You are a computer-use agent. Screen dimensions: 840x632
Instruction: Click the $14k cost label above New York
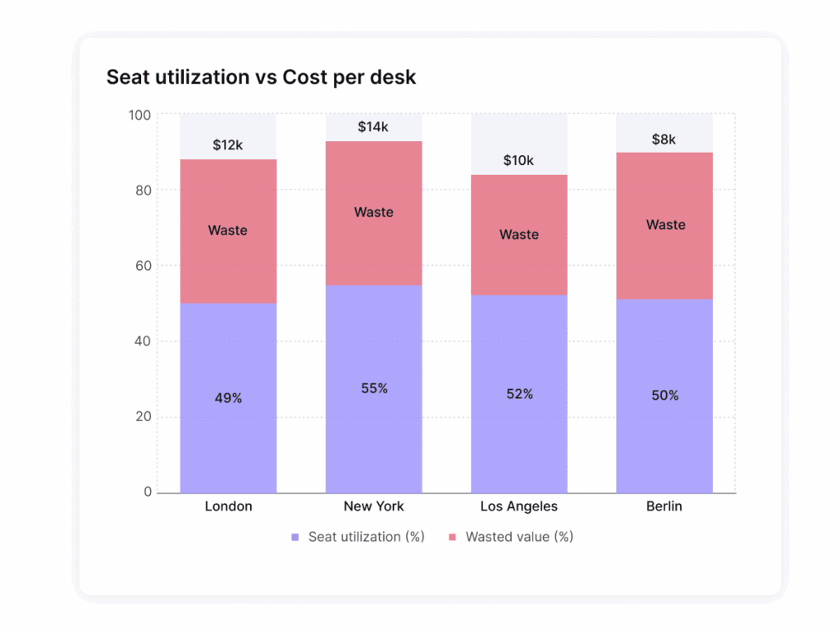tap(374, 127)
